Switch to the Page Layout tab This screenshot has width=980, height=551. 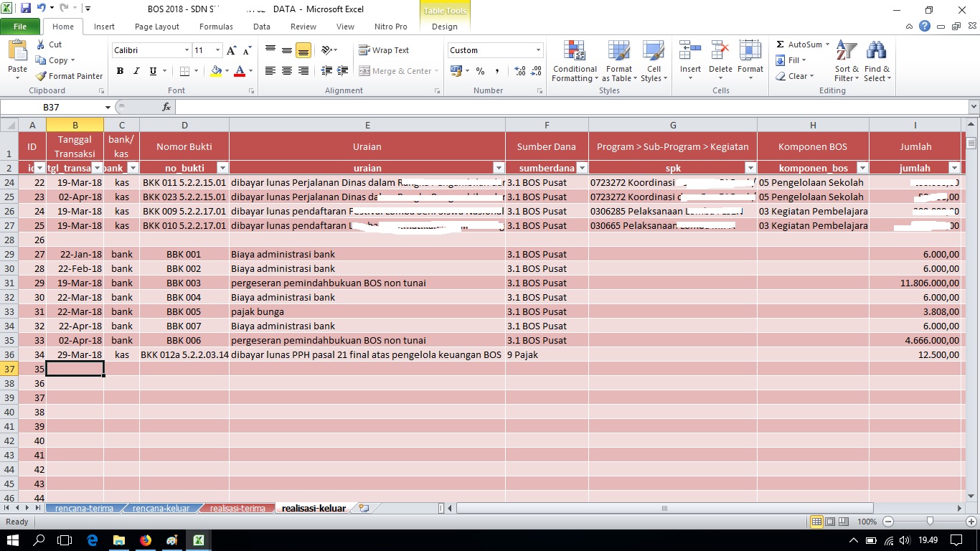click(x=157, y=27)
